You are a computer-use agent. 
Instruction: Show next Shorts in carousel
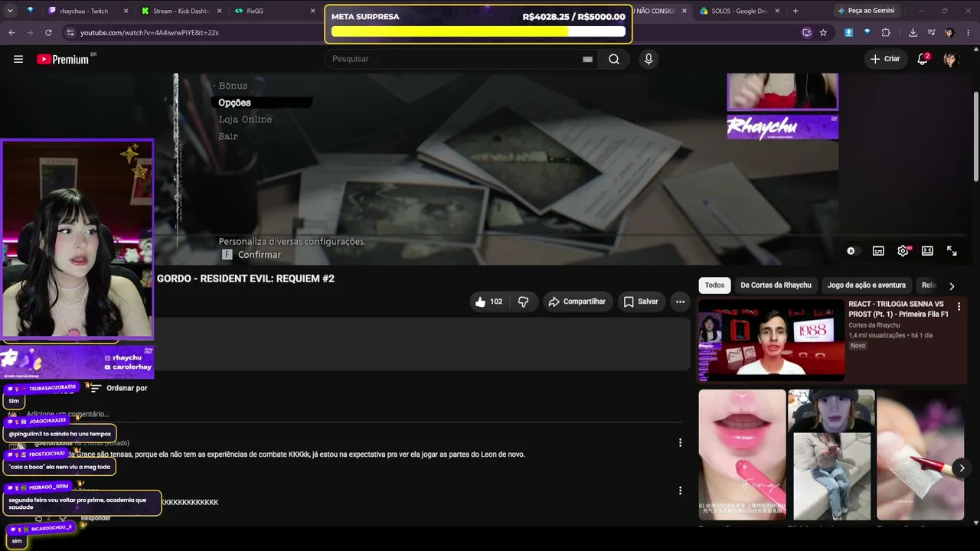pyautogui.click(x=962, y=468)
